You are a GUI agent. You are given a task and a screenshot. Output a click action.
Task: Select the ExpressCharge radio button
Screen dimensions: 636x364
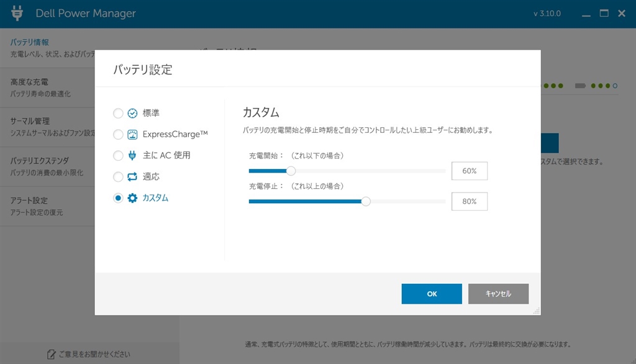point(118,134)
